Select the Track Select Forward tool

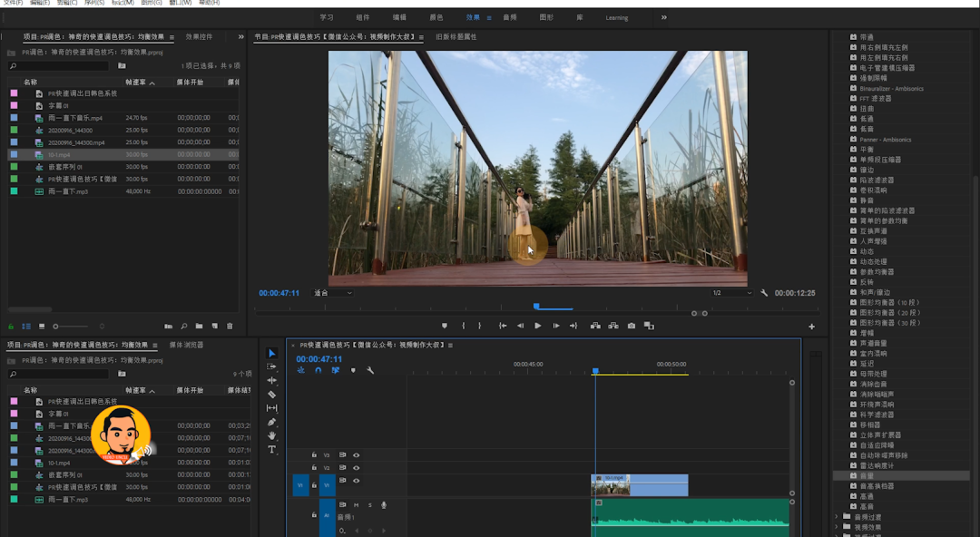(x=272, y=366)
